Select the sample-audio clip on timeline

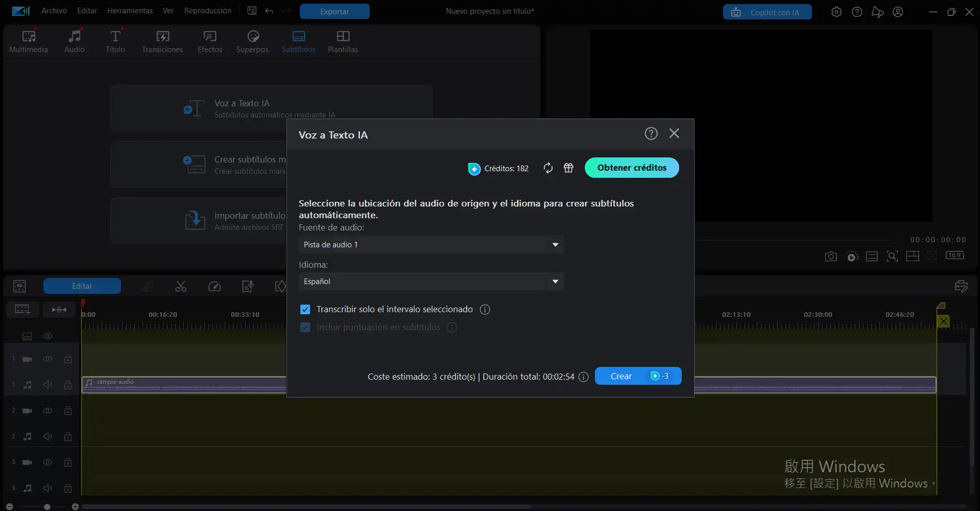(x=184, y=385)
